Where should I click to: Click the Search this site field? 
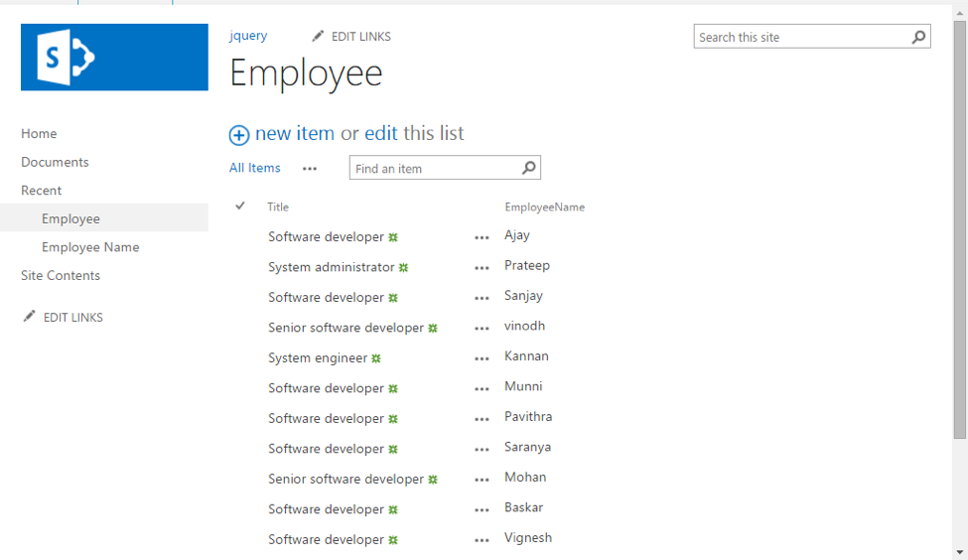pyautogui.click(x=800, y=37)
